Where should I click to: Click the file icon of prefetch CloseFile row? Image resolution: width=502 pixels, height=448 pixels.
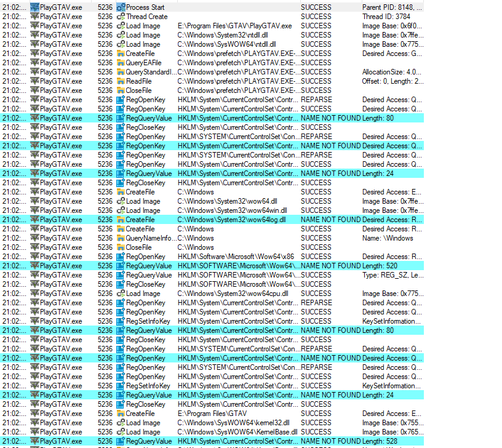pos(121,90)
